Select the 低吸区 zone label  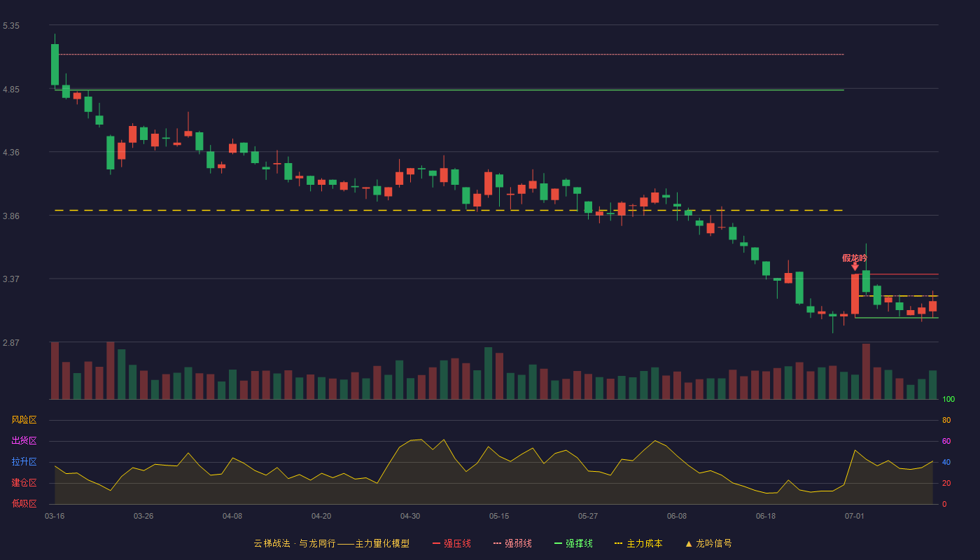(24, 504)
